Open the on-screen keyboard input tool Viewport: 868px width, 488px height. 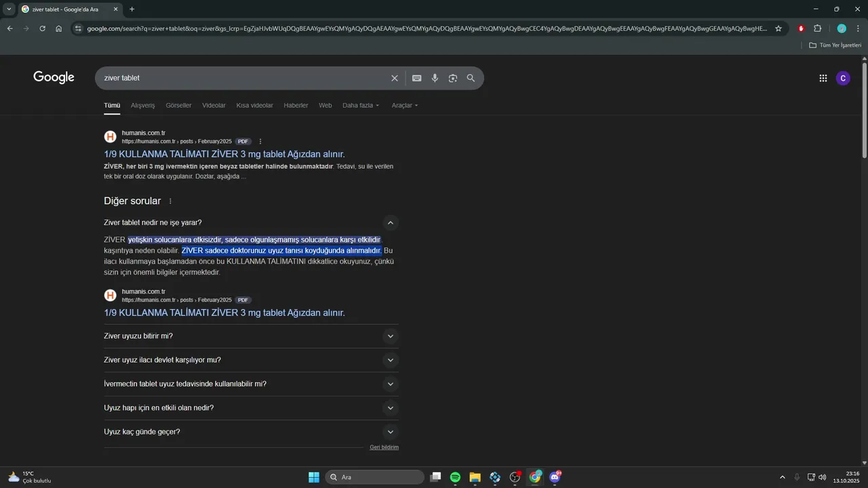click(417, 78)
